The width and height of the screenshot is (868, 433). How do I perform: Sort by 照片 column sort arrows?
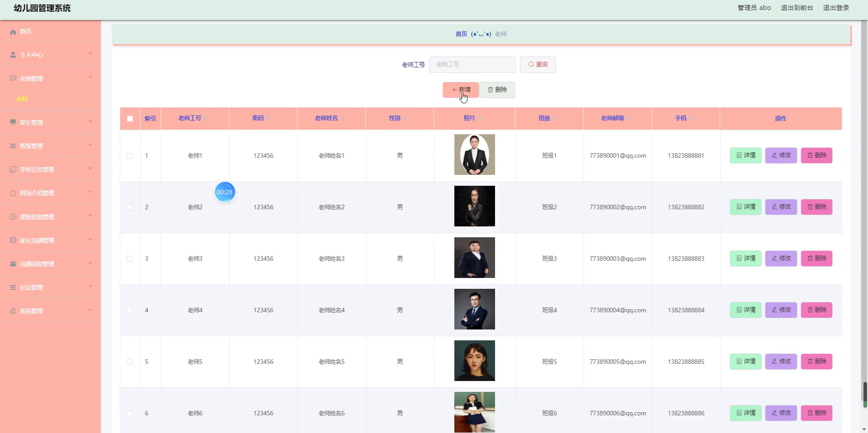tap(480, 118)
